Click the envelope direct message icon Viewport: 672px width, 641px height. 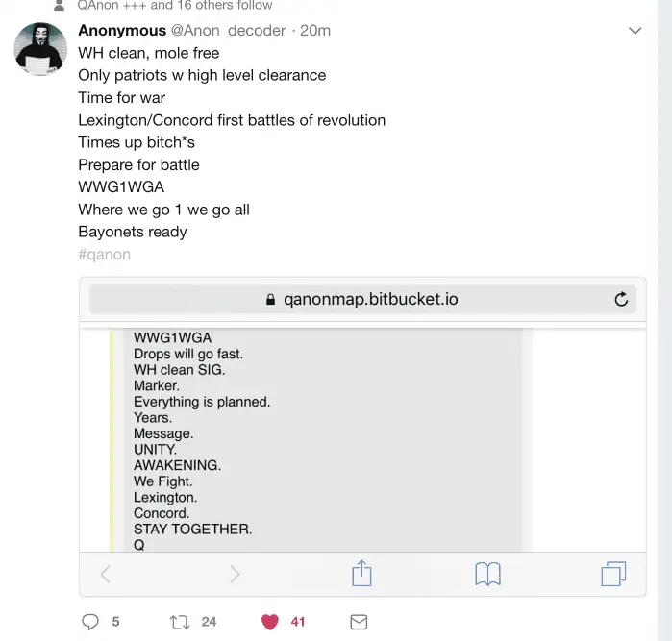(359, 622)
